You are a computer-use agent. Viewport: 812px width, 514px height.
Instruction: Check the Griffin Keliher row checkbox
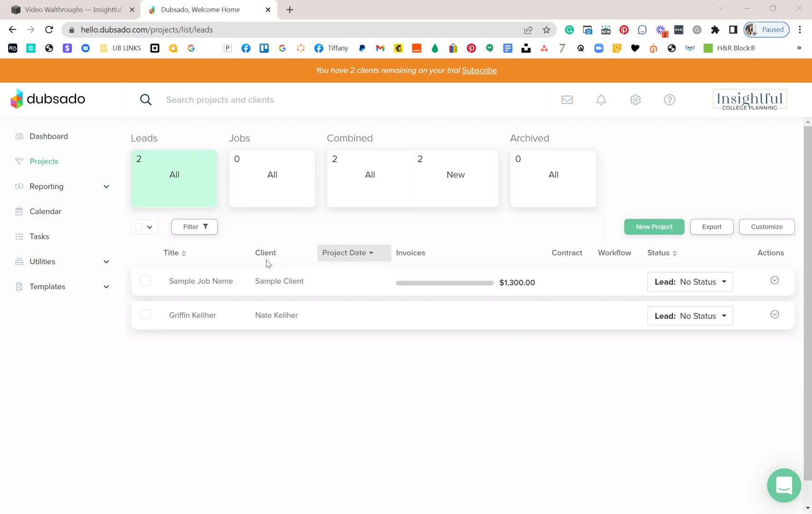click(x=145, y=315)
